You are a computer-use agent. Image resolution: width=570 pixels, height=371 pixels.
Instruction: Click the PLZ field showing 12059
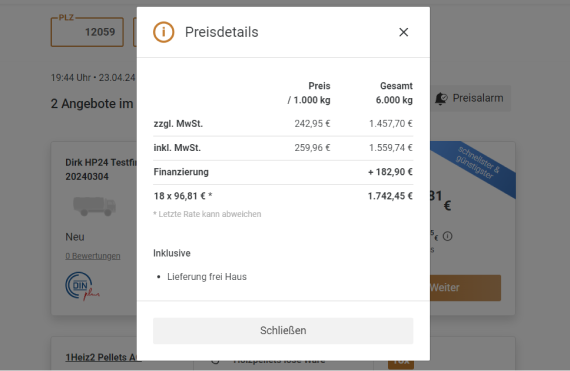(87, 32)
